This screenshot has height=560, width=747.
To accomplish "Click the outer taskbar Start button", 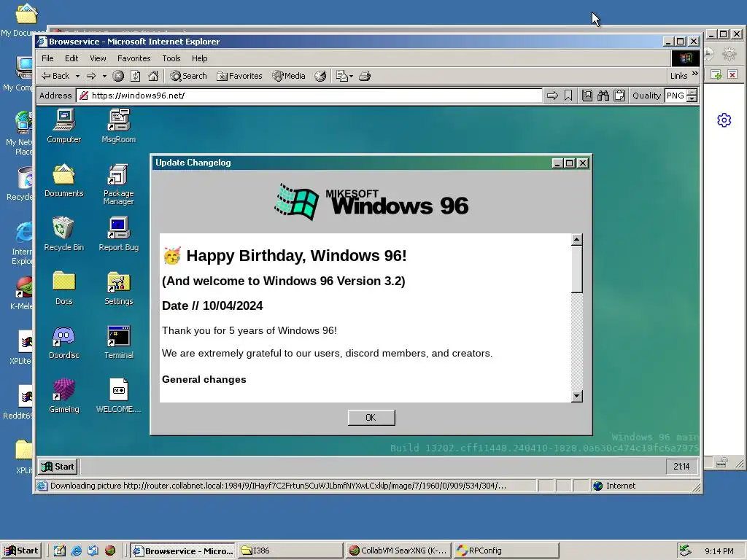I will point(21,551).
